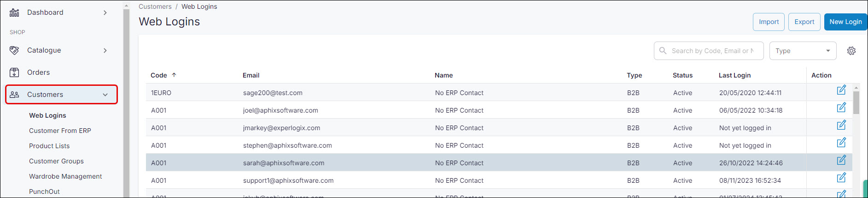Viewport: 868px width, 198px height.
Task: Edit the sage200@test.com login
Action: point(841,90)
